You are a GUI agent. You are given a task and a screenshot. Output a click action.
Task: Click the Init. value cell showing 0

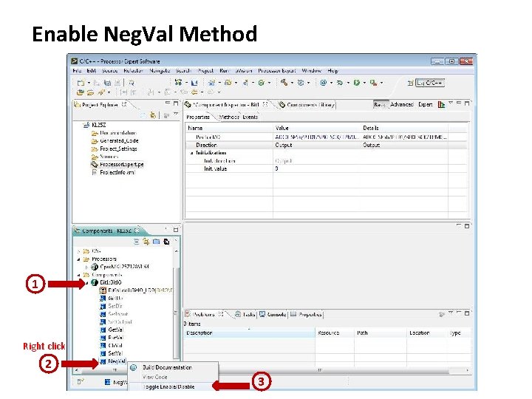point(317,168)
